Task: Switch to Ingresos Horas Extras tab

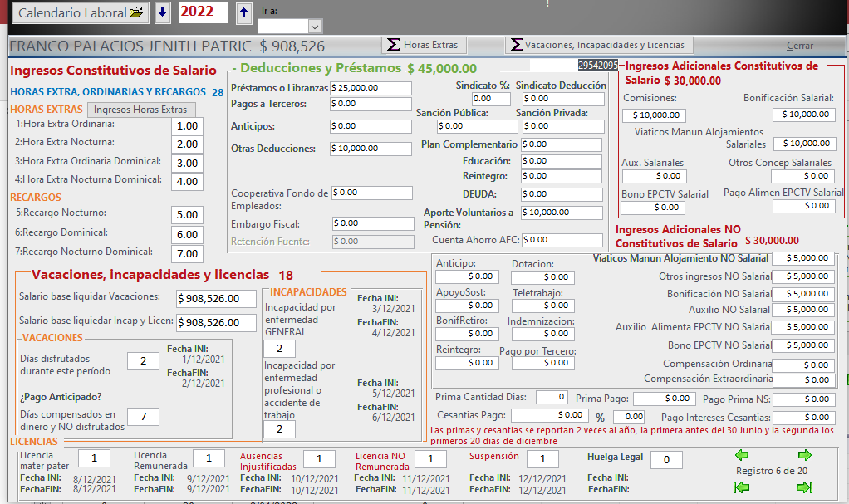Action: pyautogui.click(x=141, y=110)
